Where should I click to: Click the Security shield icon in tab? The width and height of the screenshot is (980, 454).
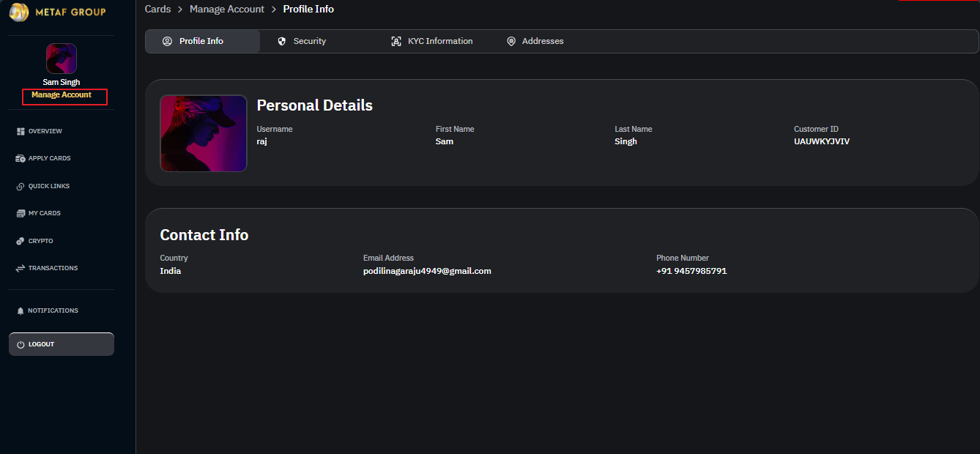pyautogui.click(x=281, y=41)
